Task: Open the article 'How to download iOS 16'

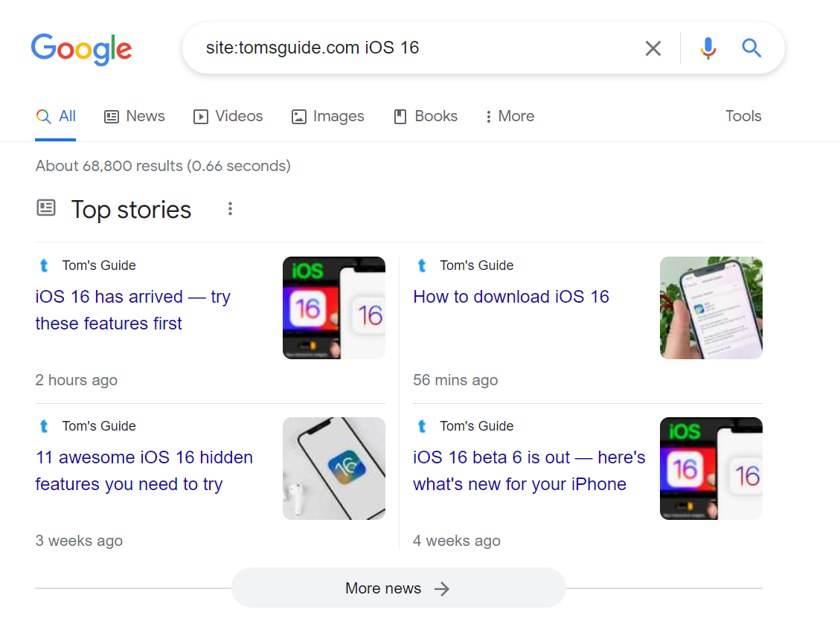Action: 511,296
